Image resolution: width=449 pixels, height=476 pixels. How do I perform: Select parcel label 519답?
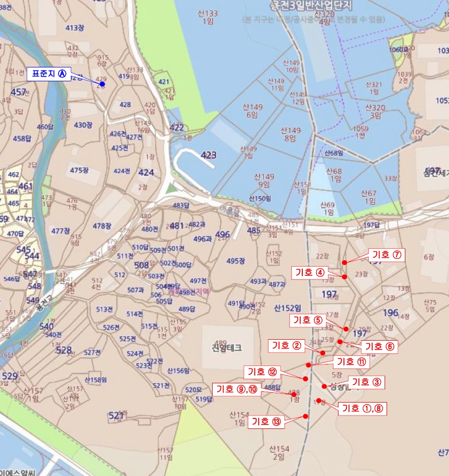click(204, 399)
